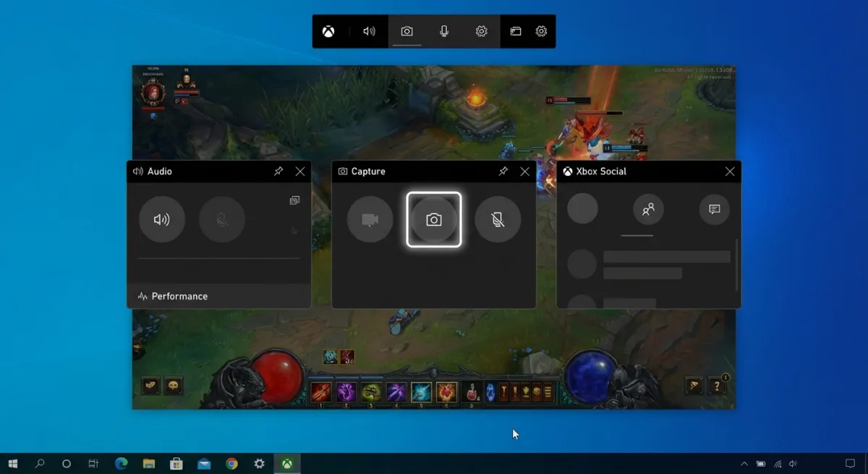Toggle the muted microphone button in the Audio panel
Image resolution: width=868 pixels, height=474 pixels.
pyautogui.click(x=222, y=219)
